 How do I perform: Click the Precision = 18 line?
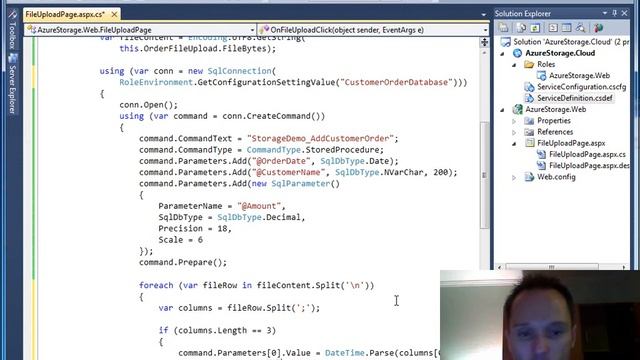(195, 228)
